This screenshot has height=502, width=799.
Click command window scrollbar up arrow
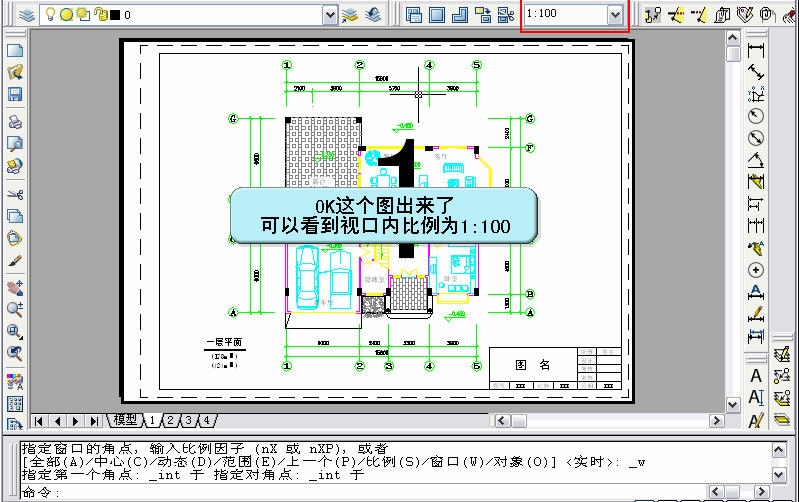779,450
